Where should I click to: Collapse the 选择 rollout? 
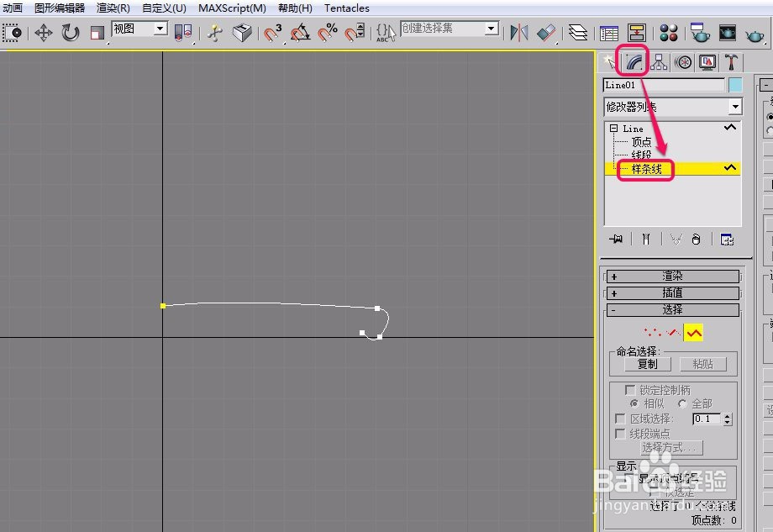[672, 309]
